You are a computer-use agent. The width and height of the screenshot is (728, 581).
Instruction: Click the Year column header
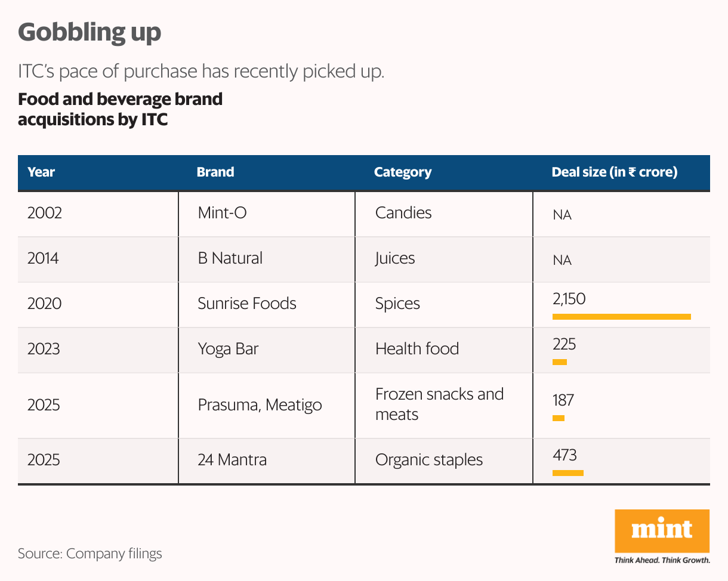coord(41,172)
